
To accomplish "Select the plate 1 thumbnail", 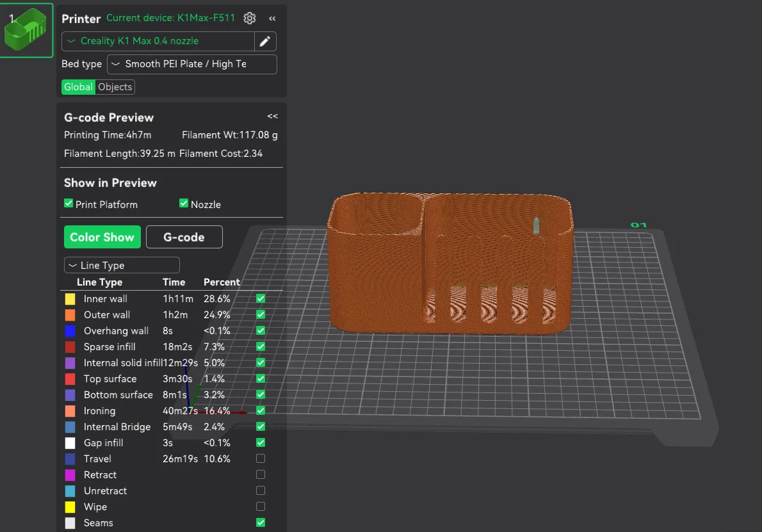I will click(26, 30).
